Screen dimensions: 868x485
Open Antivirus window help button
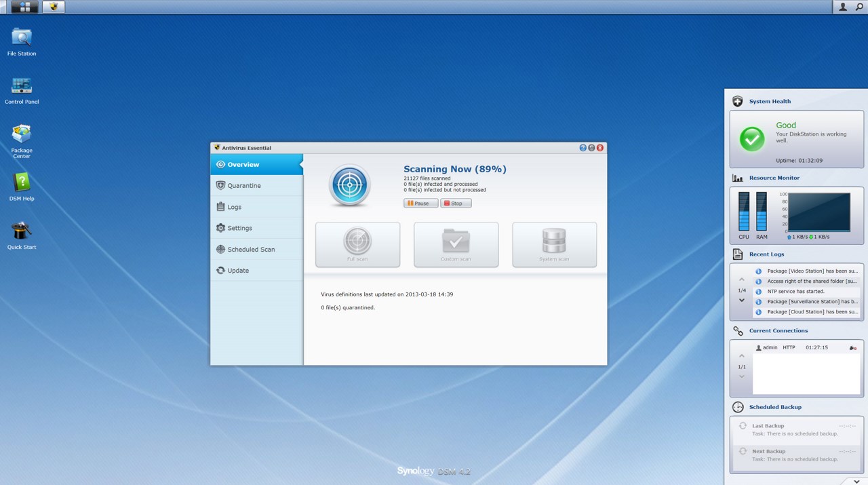click(x=583, y=148)
